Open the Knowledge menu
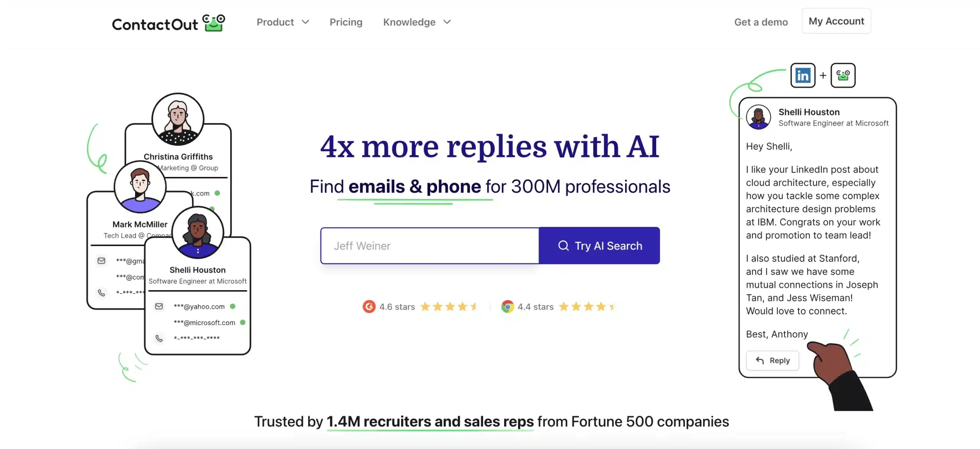The image size is (980, 449). pos(409,22)
